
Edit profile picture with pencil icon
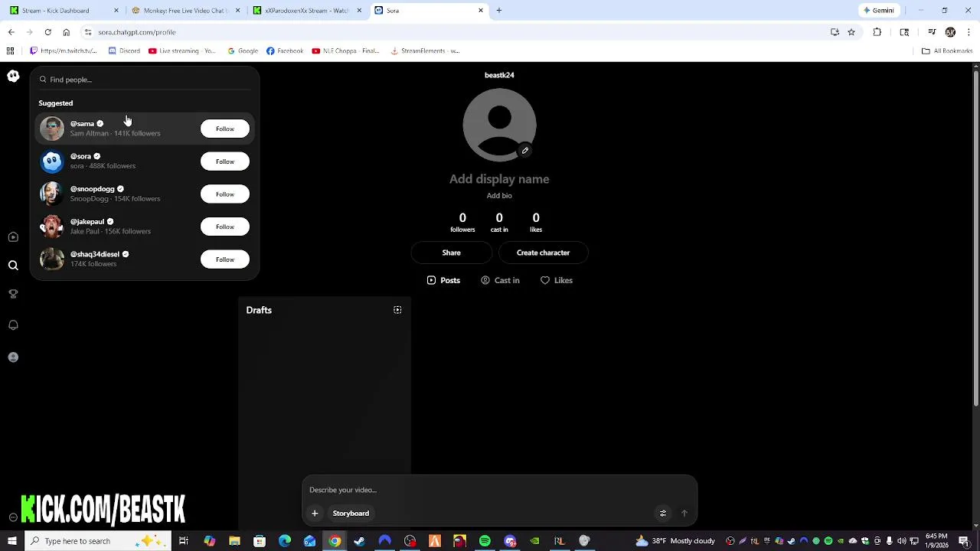click(x=525, y=151)
